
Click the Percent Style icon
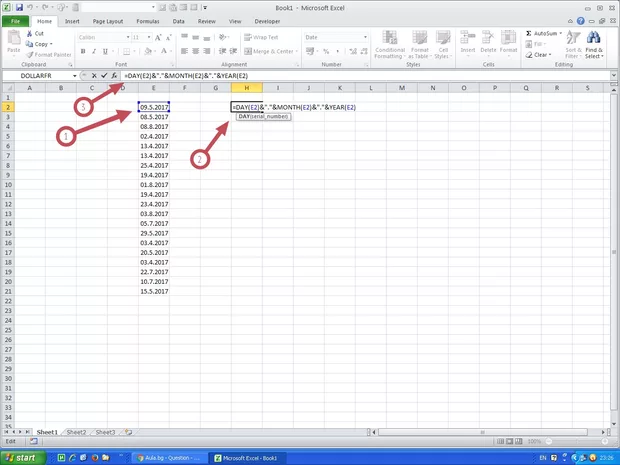point(326,51)
